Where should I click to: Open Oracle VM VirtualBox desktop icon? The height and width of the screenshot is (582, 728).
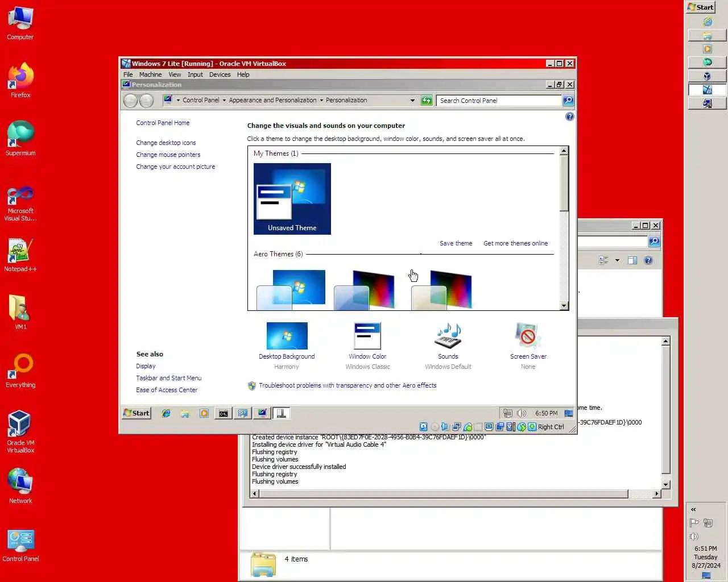pyautogui.click(x=20, y=432)
